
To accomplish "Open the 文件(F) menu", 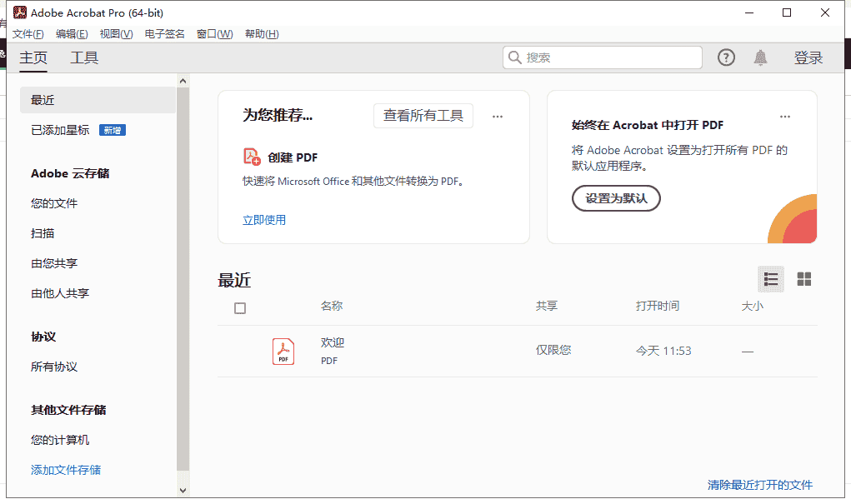I will (x=28, y=34).
